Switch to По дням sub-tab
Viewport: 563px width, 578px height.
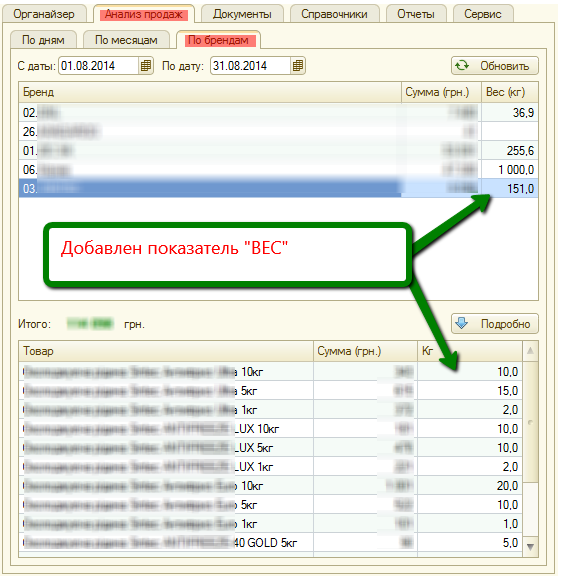coord(44,40)
